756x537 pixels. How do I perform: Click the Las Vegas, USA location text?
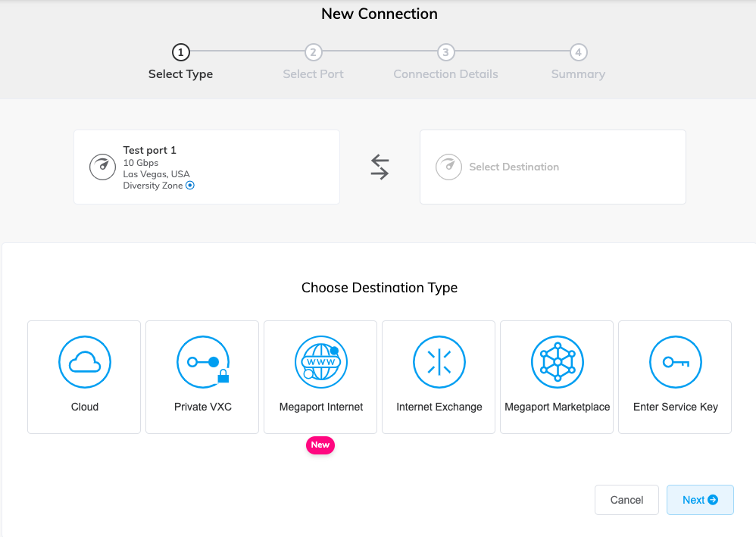pos(156,174)
